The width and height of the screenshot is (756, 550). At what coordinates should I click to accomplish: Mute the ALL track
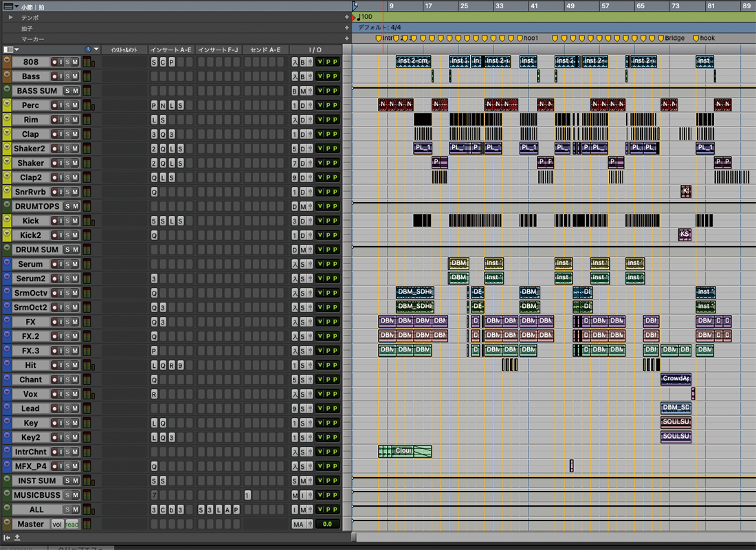[75, 509]
